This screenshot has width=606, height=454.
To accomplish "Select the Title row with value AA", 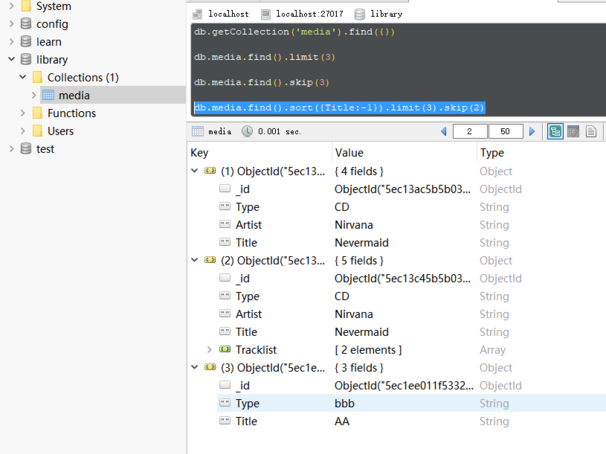I will 411,421.
